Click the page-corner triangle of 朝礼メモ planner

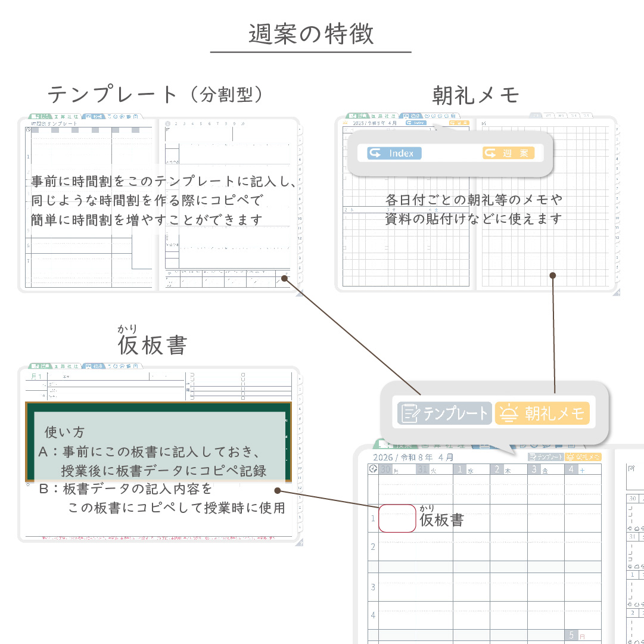617,292
